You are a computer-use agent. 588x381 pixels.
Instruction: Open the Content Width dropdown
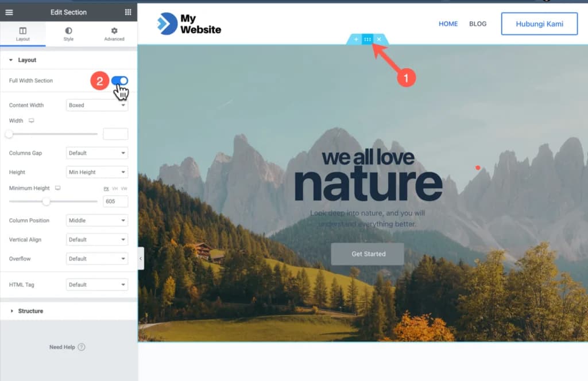96,105
